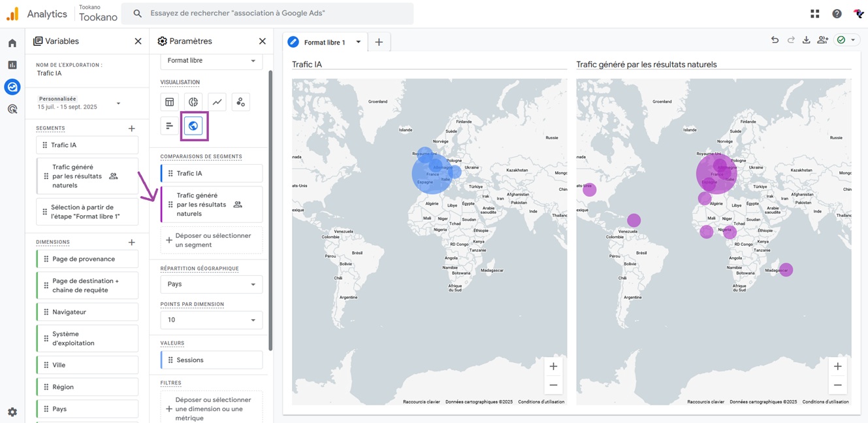Screen dimensions: 868x423
Task: Download the exploration data
Action: [806, 40]
